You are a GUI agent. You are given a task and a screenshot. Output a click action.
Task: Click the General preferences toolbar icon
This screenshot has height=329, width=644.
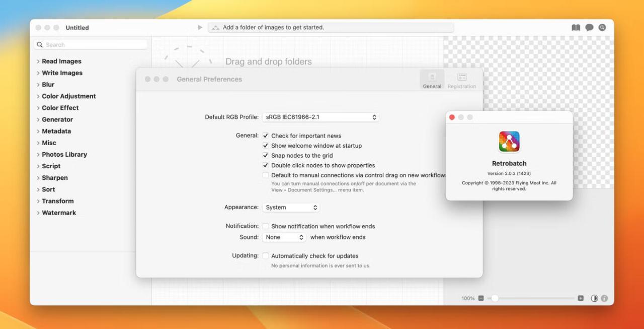(x=432, y=80)
